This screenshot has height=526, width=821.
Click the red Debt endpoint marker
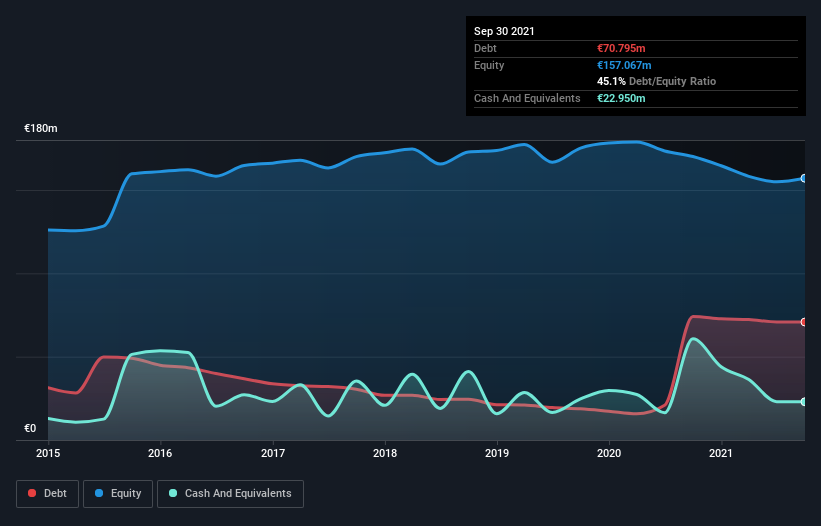click(x=804, y=322)
